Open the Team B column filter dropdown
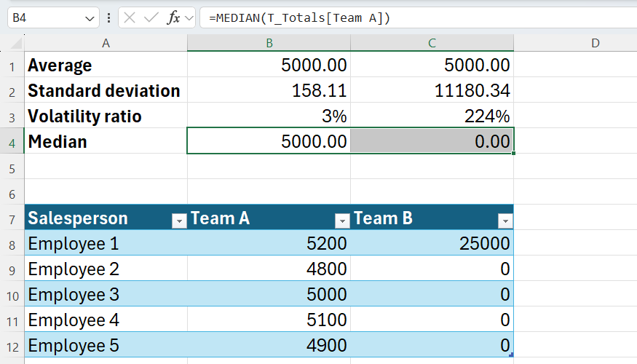 coord(505,221)
